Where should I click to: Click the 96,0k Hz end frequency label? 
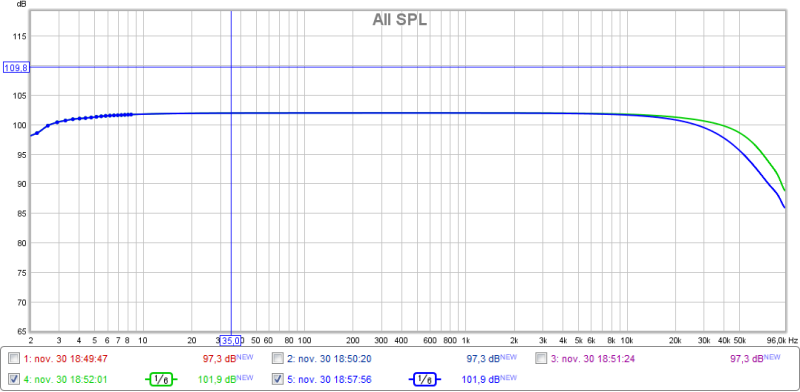(775, 340)
